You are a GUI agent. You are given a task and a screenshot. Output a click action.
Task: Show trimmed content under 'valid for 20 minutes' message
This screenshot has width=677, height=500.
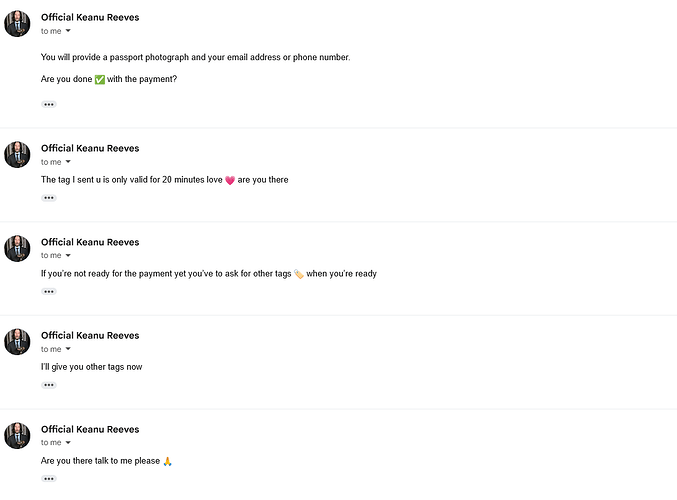point(49,198)
